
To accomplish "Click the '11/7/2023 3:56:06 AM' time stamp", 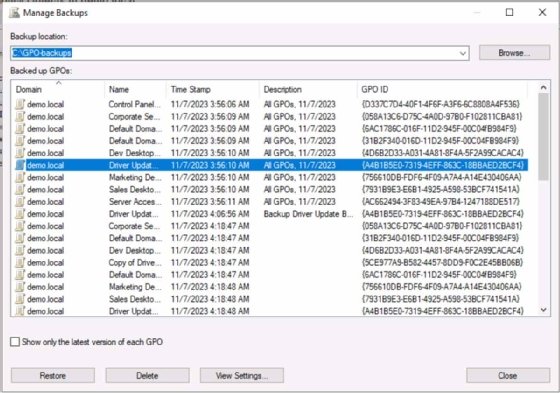I will (x=210, y=104).
